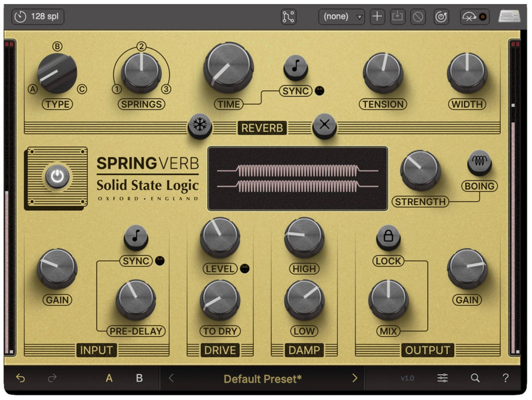Click the question mark help button

506,378
